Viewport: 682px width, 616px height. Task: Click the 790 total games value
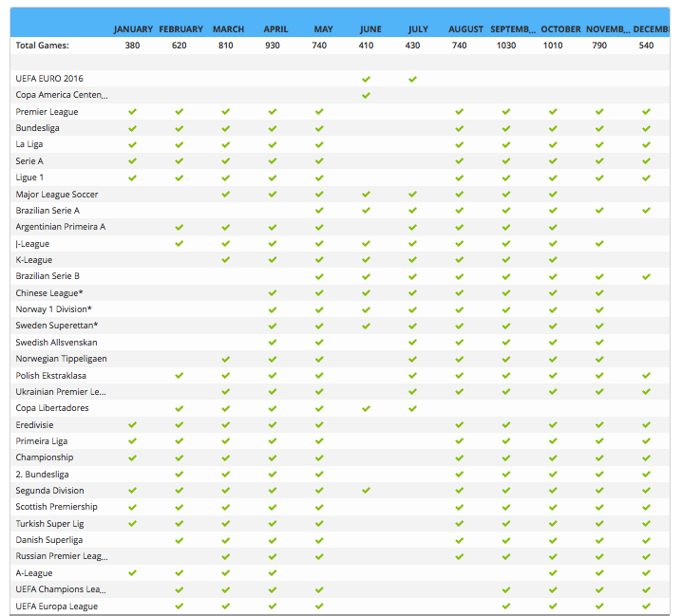[x=599, y=46]
